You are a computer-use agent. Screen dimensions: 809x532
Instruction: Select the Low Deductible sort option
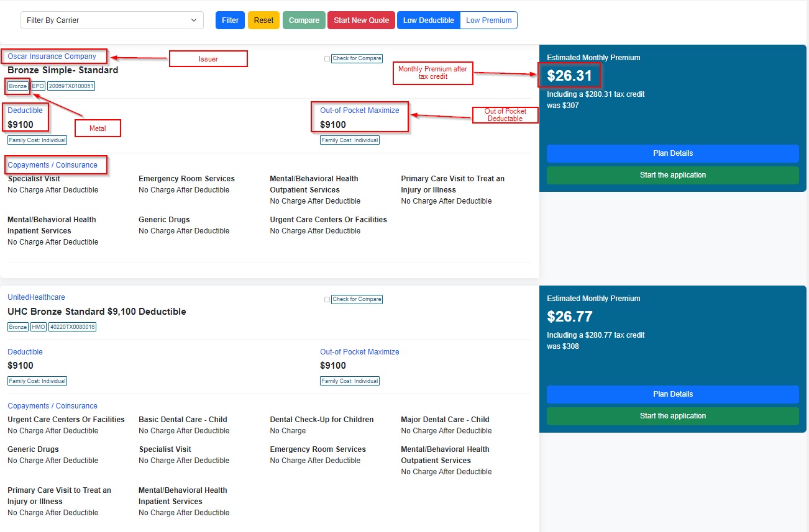tap(429, 20)
